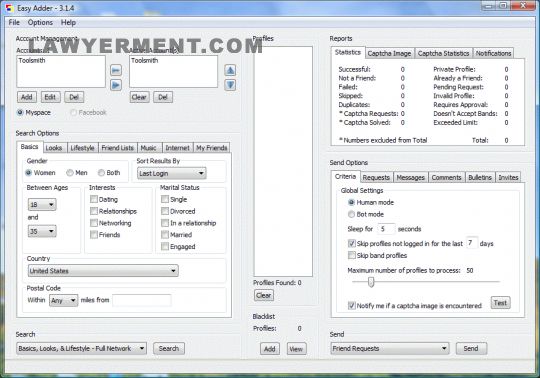Switch to the Requests tab

tap(376, 177)
